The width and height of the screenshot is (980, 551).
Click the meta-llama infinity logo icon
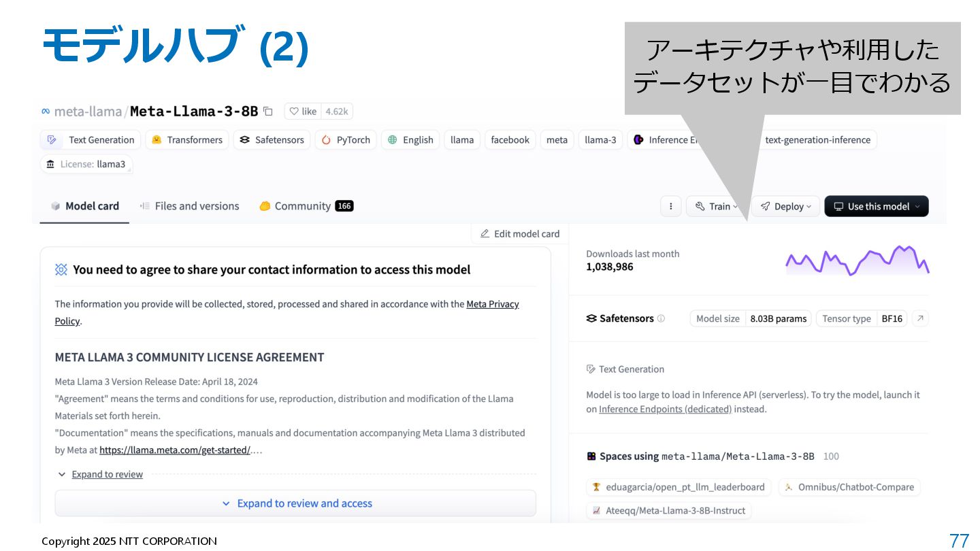coord(46,112)
